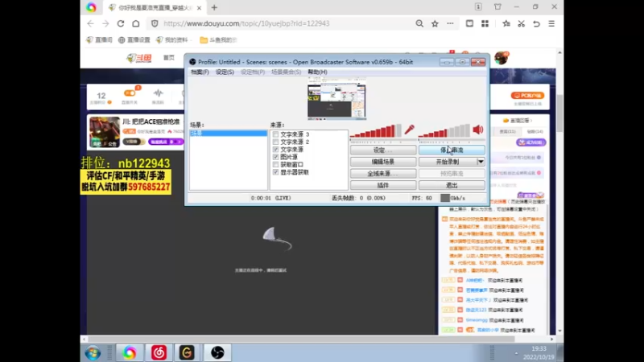The width and height of the screenshot is (644, 362).
Task: Open the yellow bookmarks folder
Action: 218,39
